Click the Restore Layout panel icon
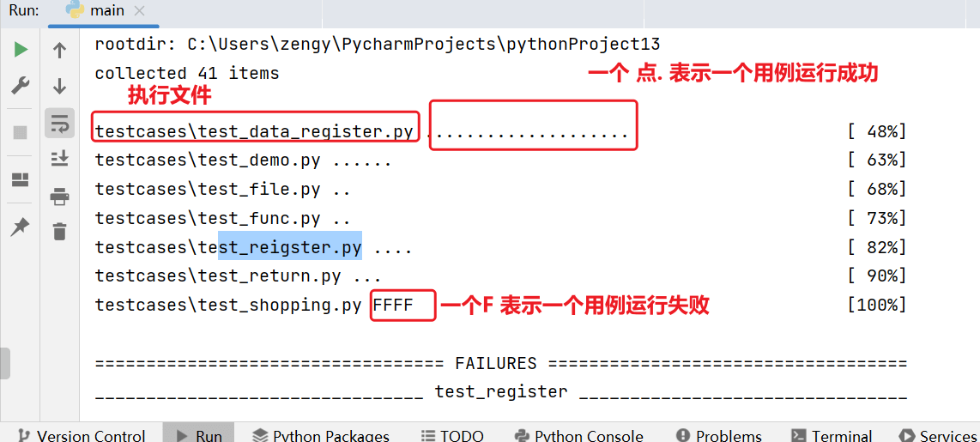Image resolution: width=980 pixels, height=442 pixels. (x=21, y=180)
